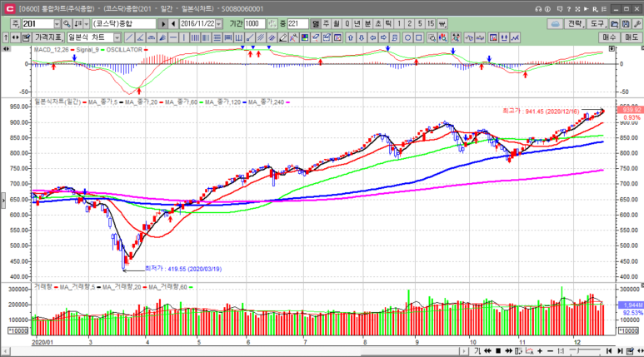Select the 5 interval button
Screen dimensions: 644x357
[420, 24]
